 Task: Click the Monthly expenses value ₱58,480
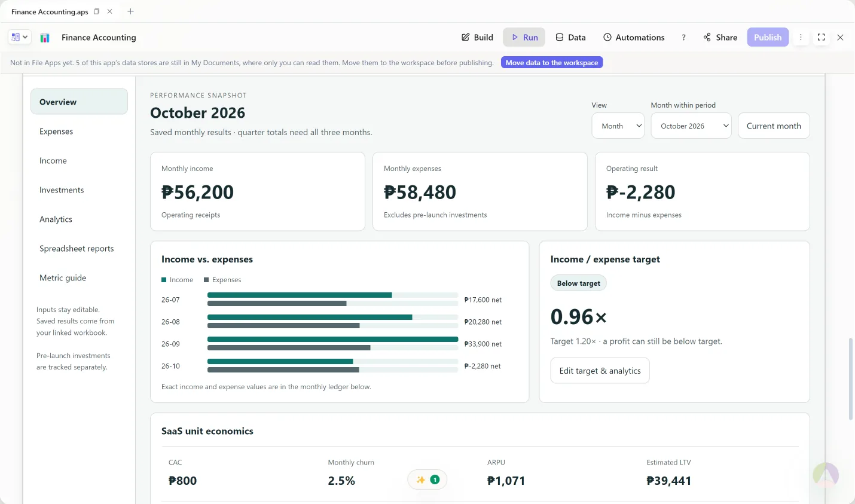point(420,192)
